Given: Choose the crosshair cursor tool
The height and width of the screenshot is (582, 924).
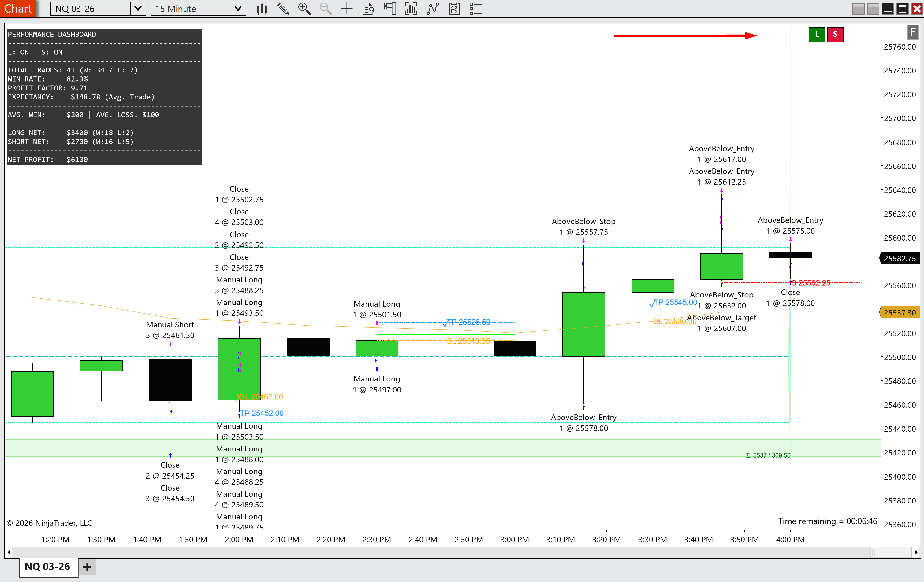Looking at the screenshot, I should tap(346, 9).
